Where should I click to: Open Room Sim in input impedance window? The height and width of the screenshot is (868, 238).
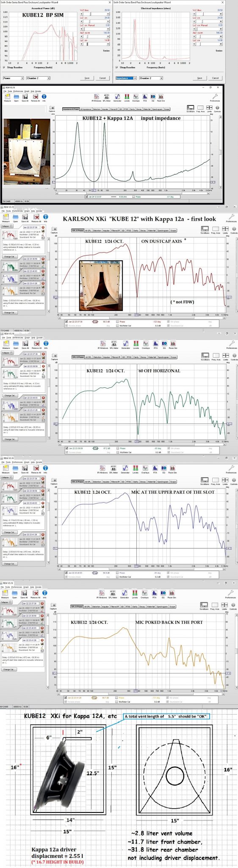tap(161, 97)
